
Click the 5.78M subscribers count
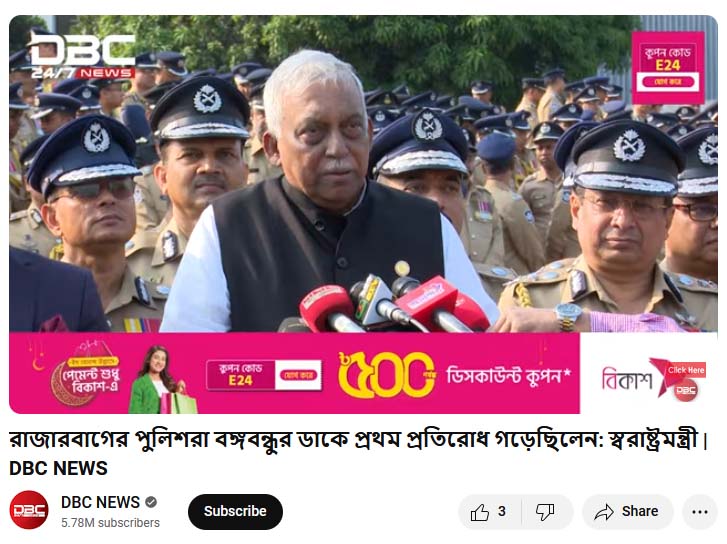pos(110,523)
